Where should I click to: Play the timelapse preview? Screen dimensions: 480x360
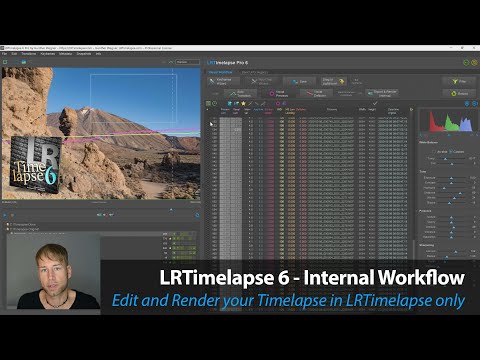(x=5, y=215)
